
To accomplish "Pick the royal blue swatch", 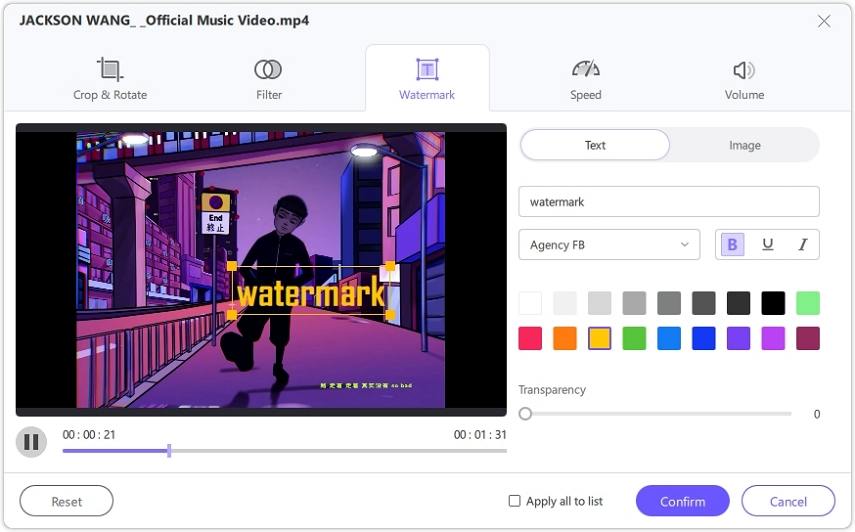I will [x=704, y=338].
